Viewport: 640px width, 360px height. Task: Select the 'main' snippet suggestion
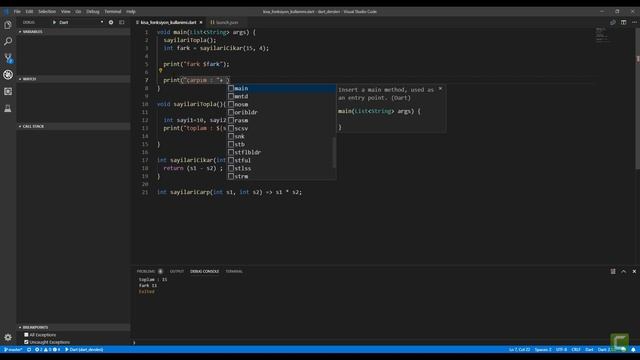(281, 89)
